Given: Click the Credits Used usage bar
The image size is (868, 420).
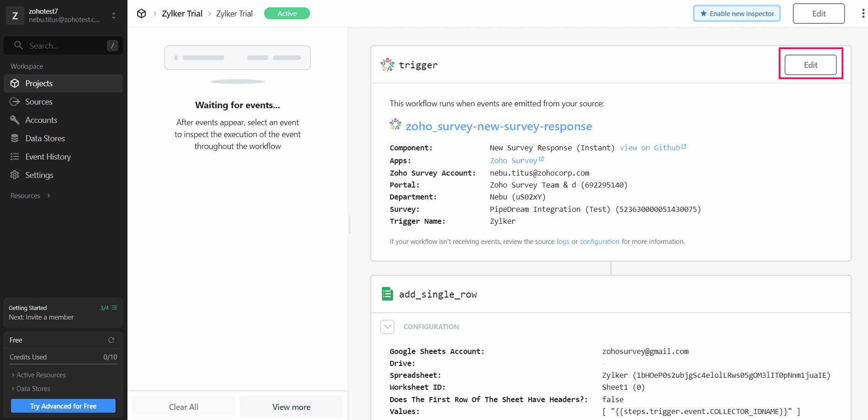Looking at the screenshot, I should (x=63, y=364).
